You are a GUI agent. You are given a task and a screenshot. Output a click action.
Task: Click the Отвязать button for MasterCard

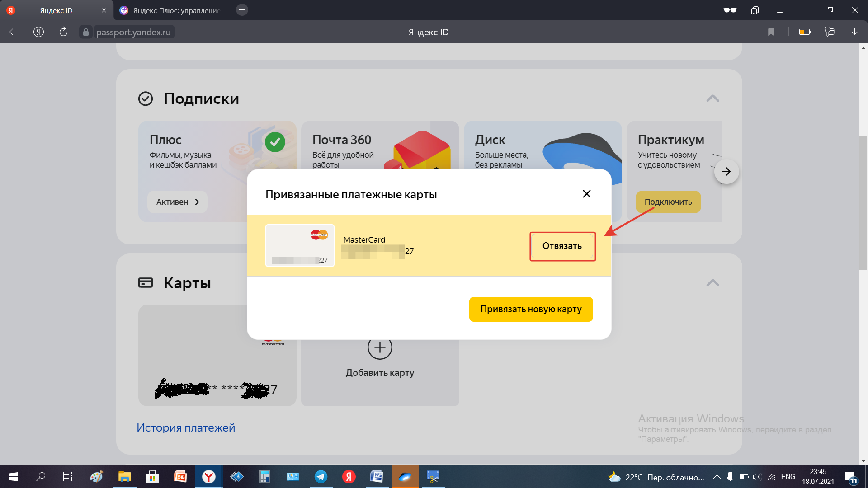[562, 246]
